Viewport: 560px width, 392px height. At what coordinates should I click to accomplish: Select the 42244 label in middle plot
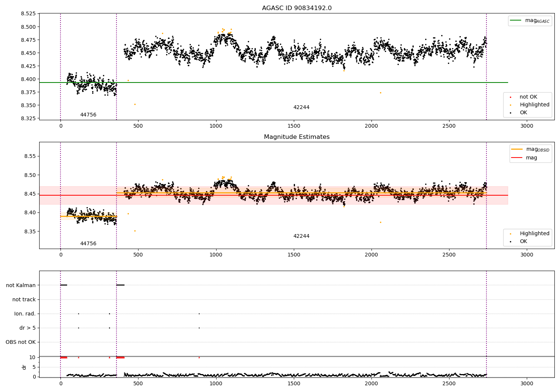tap(301, 236)
